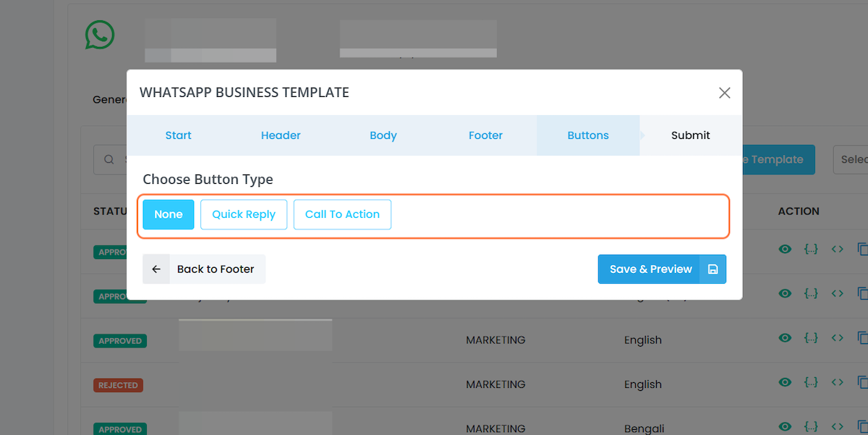The image size is (868, 435).
Task: Choose the Quick Reply button type
Action: pyautogui.click(x=244, y=214)
